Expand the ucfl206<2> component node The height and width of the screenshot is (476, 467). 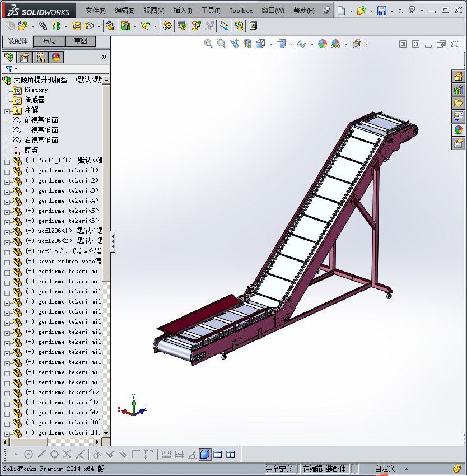point(7,242)
